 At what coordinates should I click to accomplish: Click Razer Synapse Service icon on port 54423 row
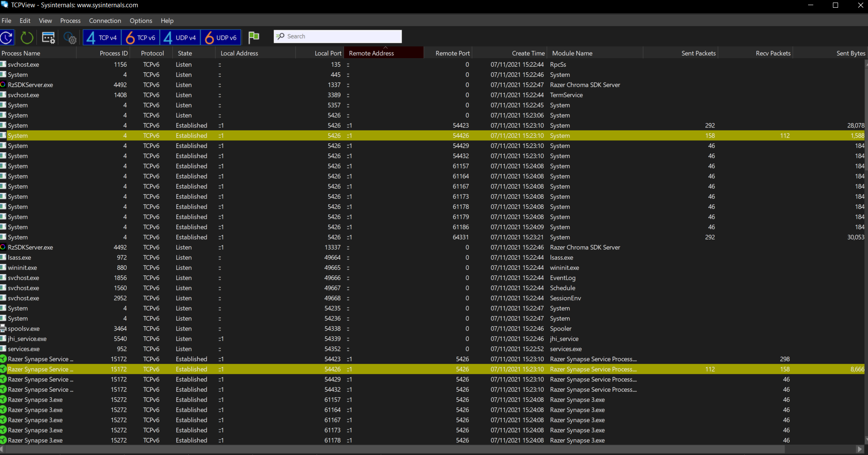click(x=3, y=359)
